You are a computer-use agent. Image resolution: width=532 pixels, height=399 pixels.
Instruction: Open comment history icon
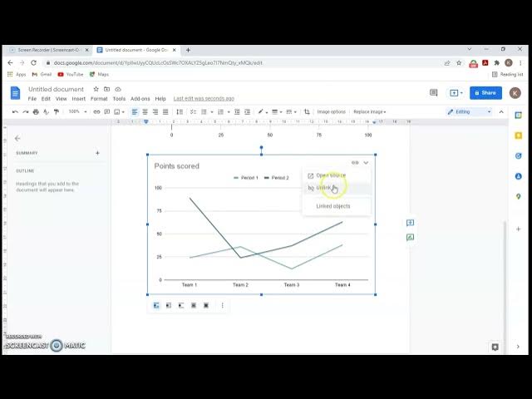click(433, 92)
